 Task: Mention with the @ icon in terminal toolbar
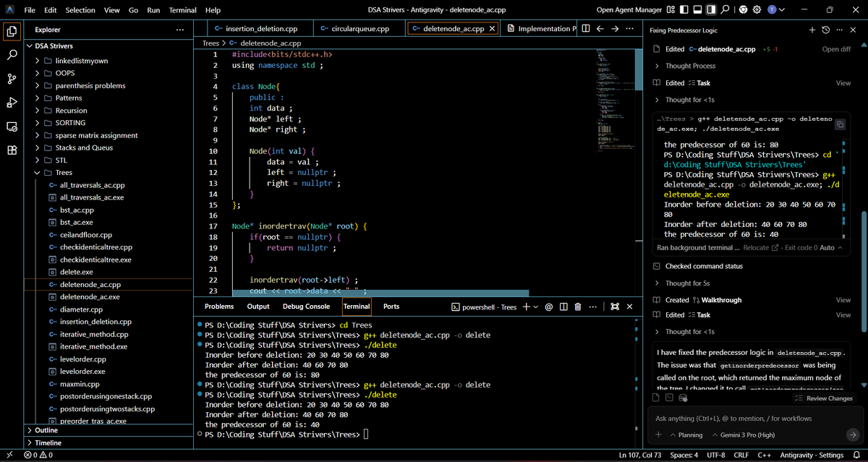[548, 307]
